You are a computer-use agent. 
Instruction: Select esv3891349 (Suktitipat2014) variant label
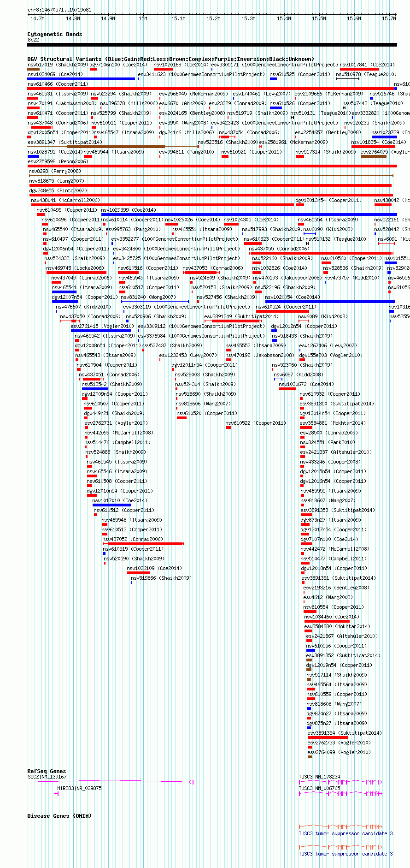[241, 316]
